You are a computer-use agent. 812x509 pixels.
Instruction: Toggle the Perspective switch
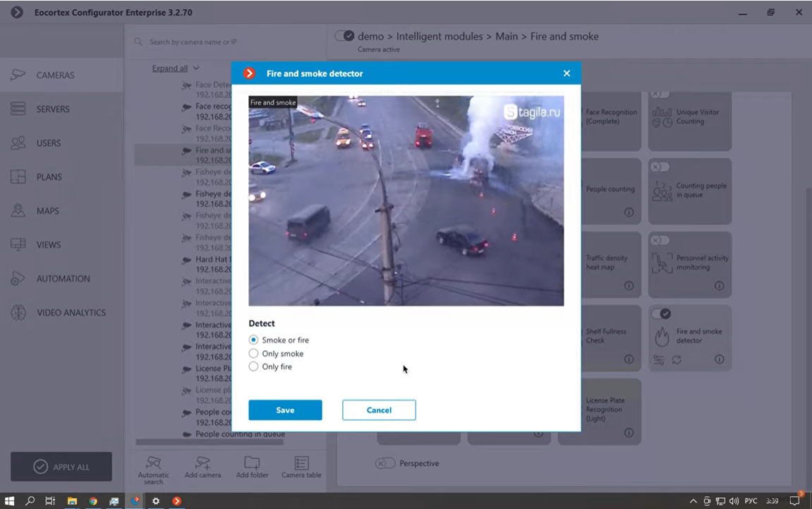pyautogui.click(x=384, y=463)
